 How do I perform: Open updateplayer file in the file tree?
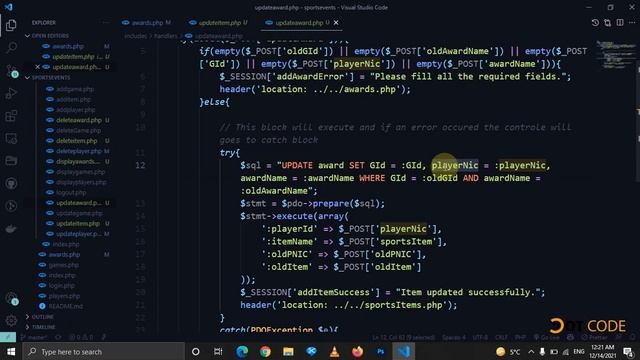[x=78, y=234]
